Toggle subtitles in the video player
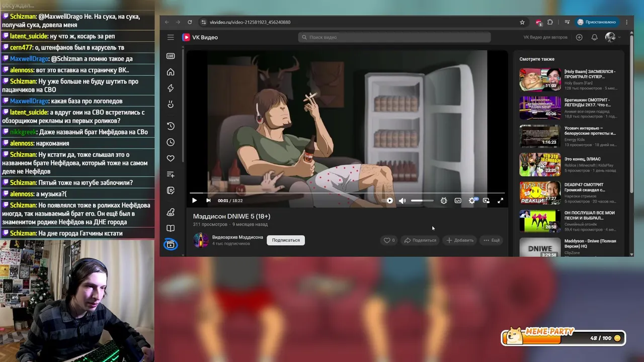This screenshot has width=644, height=362. click(x=458, y=201)
